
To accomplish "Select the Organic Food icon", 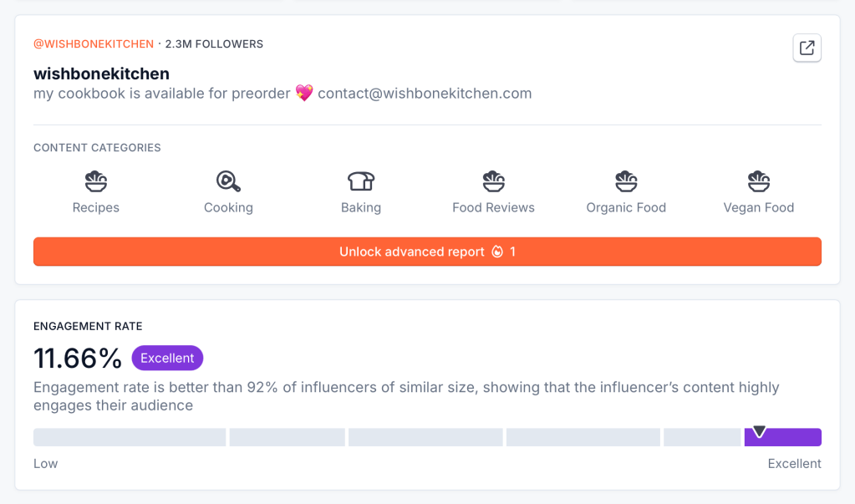I will click(x=626, y=181).
